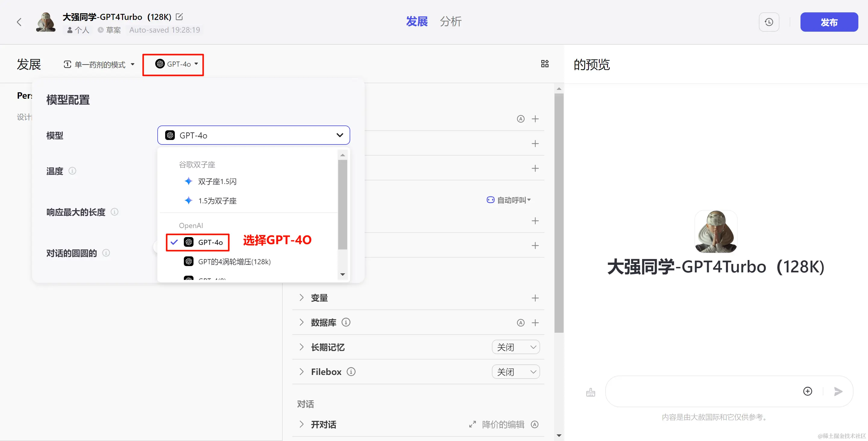The image size is (868, 441).
Task: Click the send message arrow icon
Action: pyautogui.click(x=838, y=391)
